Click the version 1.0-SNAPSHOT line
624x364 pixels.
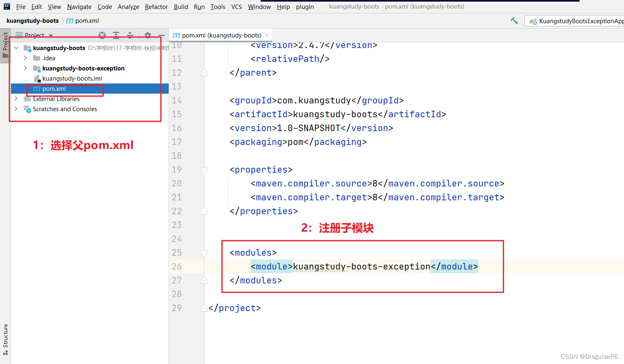pos(311,128)
